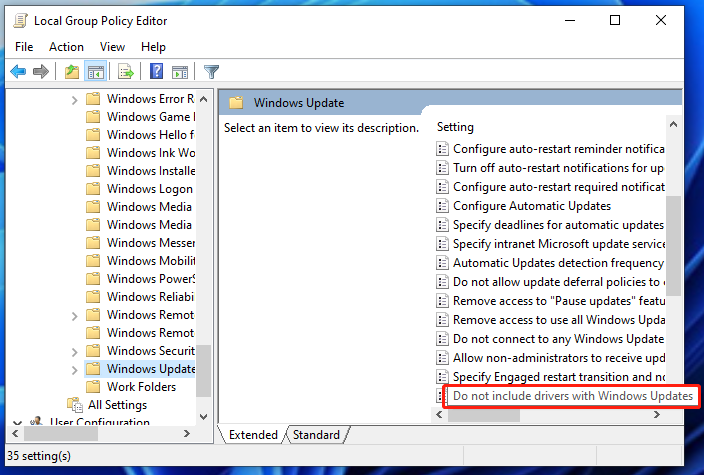Viewport: 704px width, 475px height.
Task: Click tree pane horizontal scroll right arrow
Action: click(x=187, y=434)
